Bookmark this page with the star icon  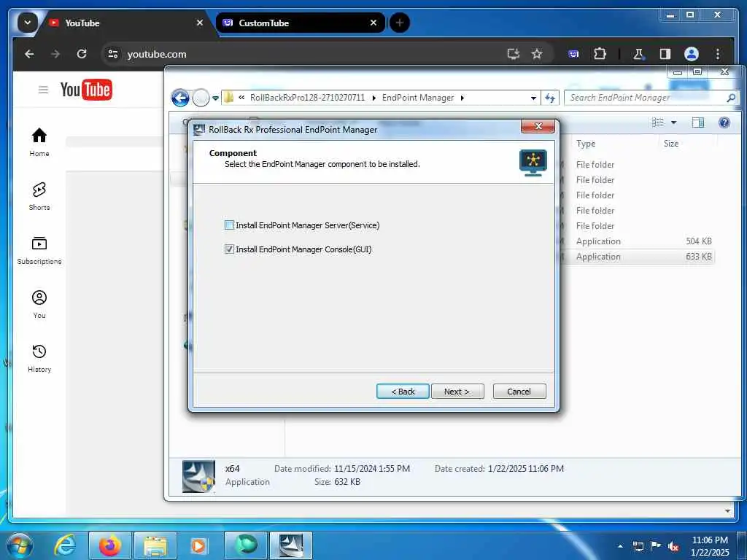[537, 54]
